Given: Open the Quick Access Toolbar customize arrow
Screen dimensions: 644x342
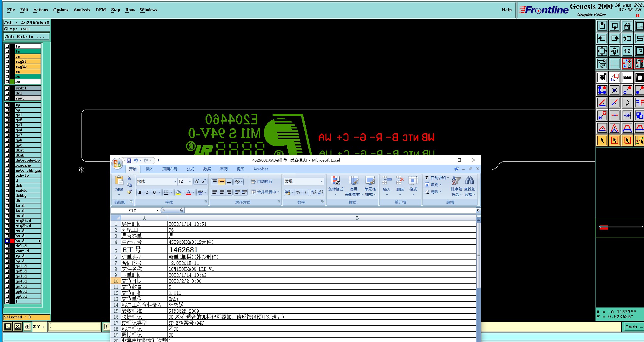Looking at the screenshot, I should [158, 161].
